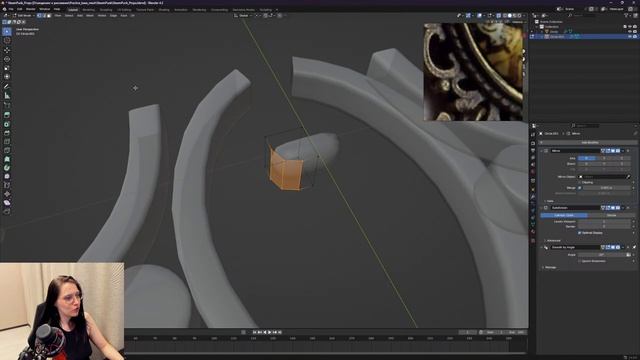
Task: Switch to the Modeling workspace tab
Action: (x=88, y=9)
